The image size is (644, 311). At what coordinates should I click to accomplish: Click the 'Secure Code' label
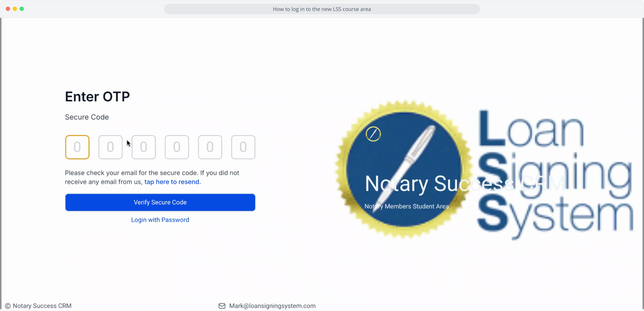87,117
